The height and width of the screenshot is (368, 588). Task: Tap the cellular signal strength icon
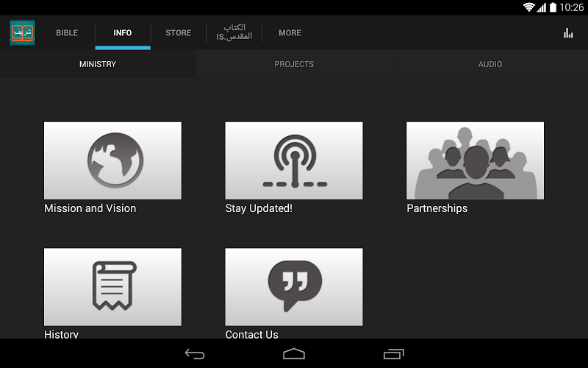click(542, 7)
